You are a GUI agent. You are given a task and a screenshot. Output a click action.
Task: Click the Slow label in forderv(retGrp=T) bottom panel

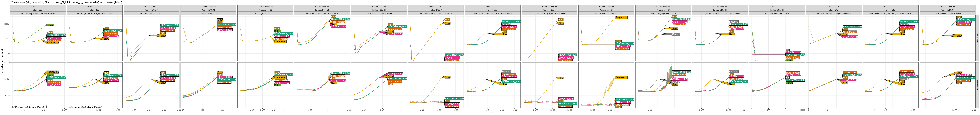(x=447, y=77)
